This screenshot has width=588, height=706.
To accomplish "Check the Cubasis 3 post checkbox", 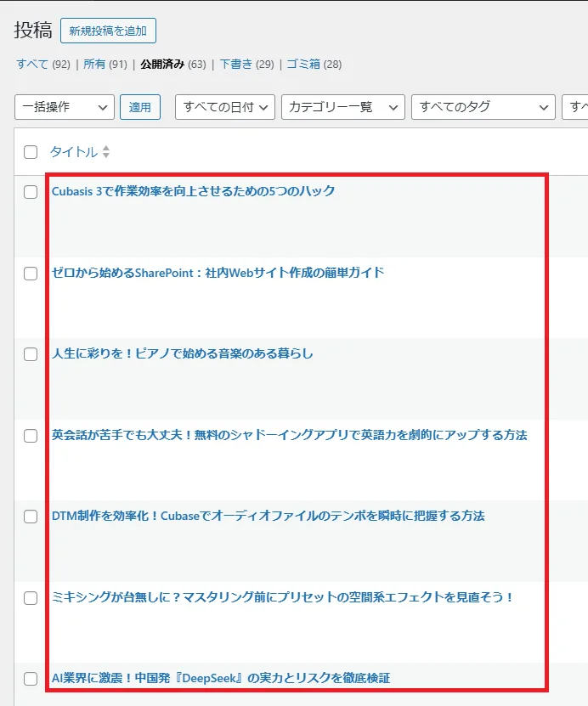I will pos(31,192).
